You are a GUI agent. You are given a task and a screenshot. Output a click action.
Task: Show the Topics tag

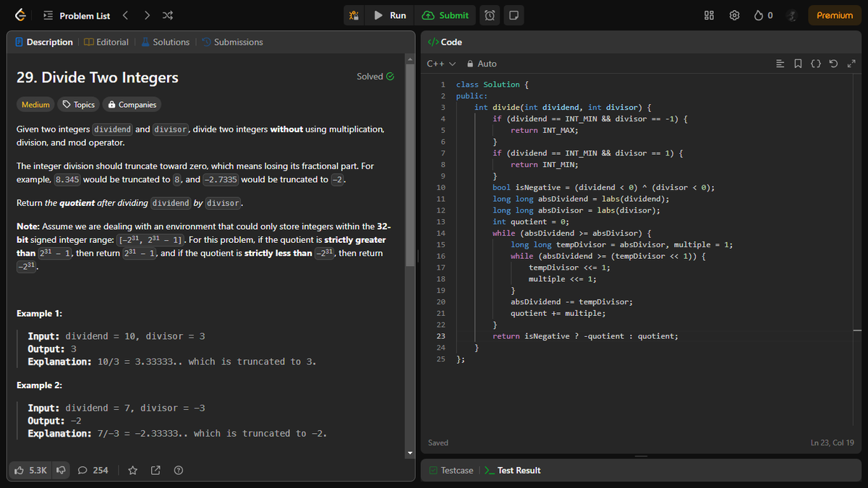(x=79, y=105)
